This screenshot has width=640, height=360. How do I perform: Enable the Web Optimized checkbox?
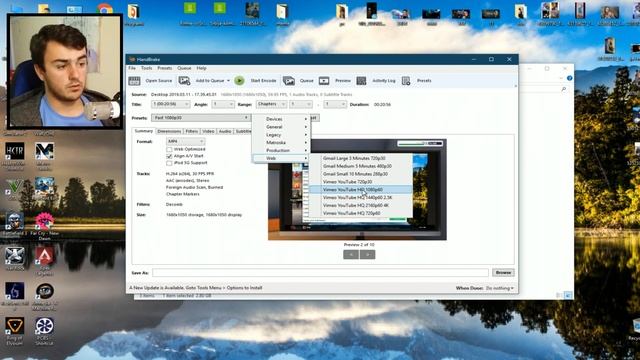click(x=169, y=149)
